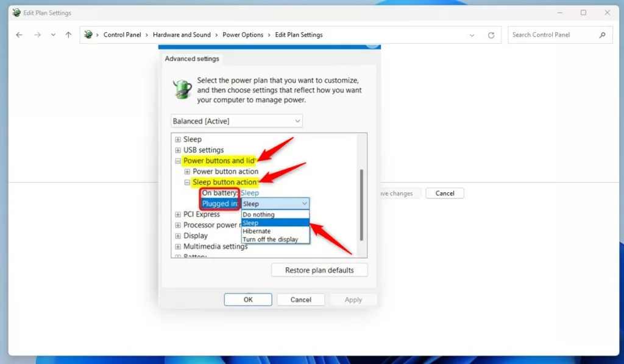Image resolution: width=624 pixels, height=364 pixels.
Task: Expand the address bar history dropdown
Action: 472,35
